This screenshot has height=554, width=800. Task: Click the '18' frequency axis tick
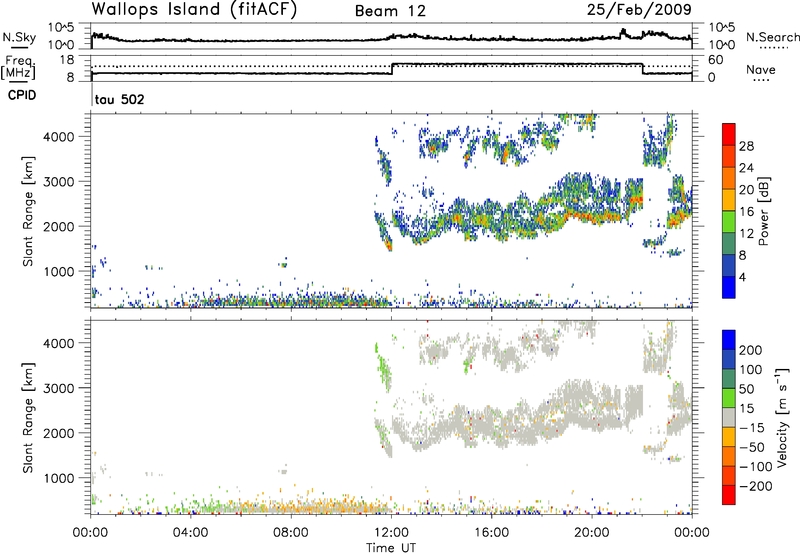coord(66,60)
